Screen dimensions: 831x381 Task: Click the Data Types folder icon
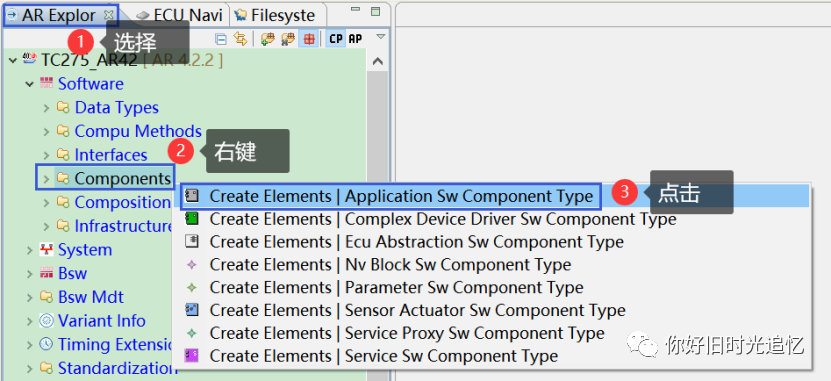[x=64, y=108]
